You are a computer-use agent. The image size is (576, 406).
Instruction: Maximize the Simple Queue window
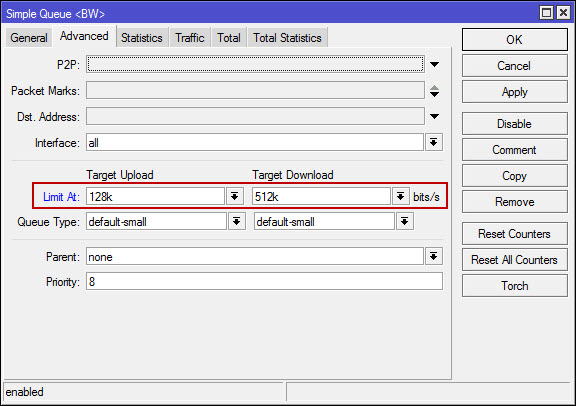pos(547,13)
